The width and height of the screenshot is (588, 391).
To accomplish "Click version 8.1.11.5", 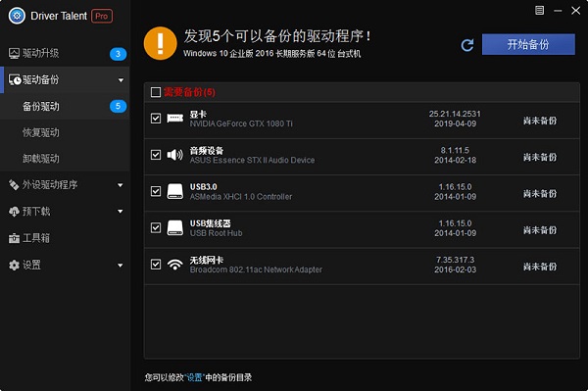I will (x=455, y=150).
